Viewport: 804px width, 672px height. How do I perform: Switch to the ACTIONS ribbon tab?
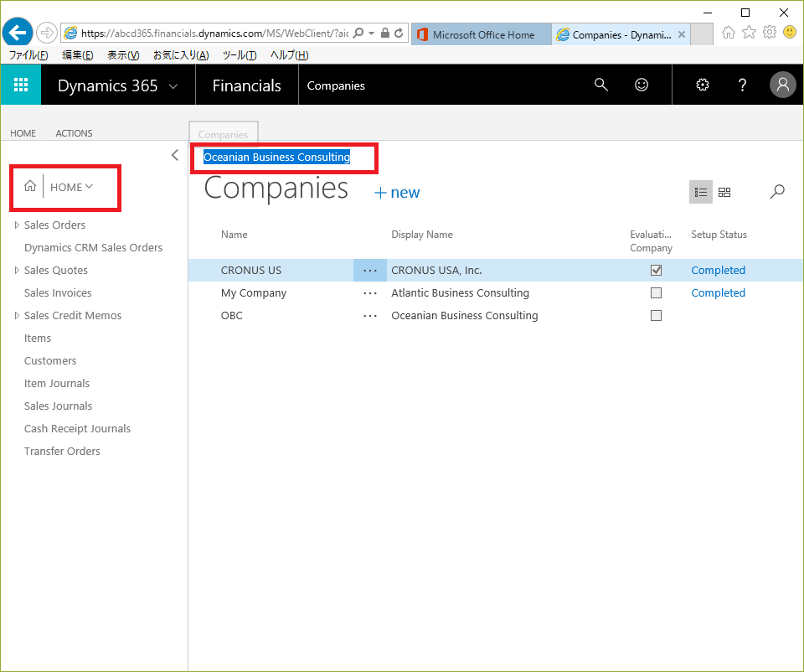coord(74,133)
